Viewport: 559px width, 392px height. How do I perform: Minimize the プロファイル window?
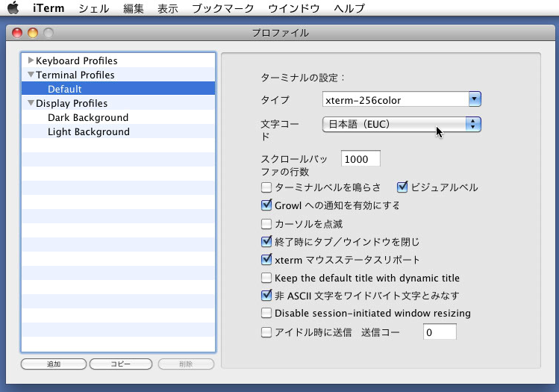tap(33, 33)
